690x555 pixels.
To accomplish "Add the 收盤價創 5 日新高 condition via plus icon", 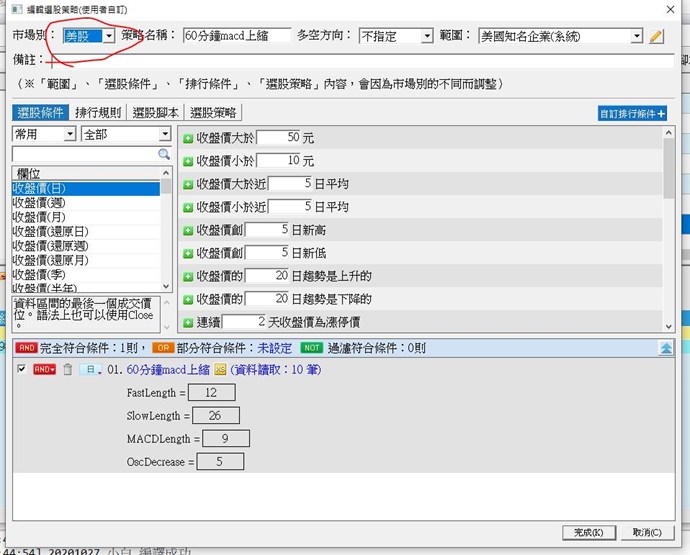I will [188, 230].
